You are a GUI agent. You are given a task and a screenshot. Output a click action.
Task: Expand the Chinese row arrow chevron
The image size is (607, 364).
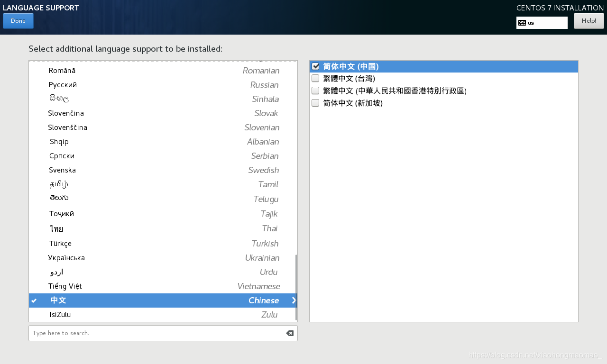[294, 300]
